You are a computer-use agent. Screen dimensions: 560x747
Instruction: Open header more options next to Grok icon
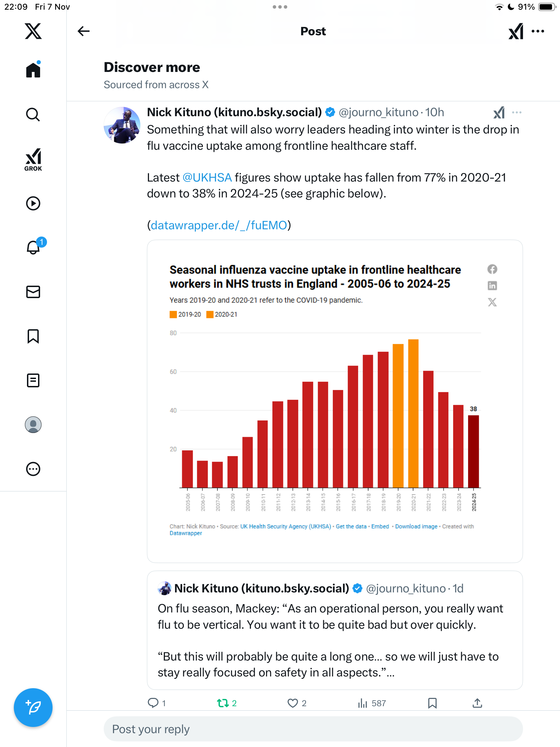point(538,31)
